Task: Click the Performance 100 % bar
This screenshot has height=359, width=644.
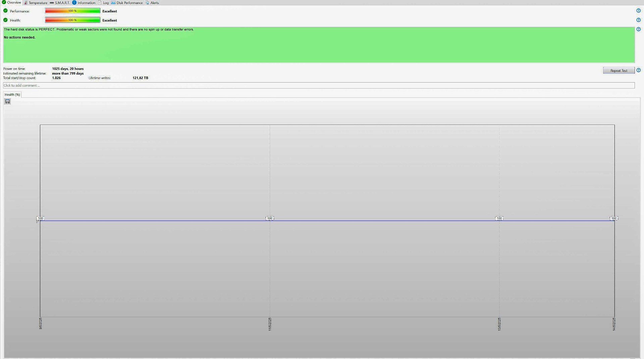Action: (x=72, y=11)
